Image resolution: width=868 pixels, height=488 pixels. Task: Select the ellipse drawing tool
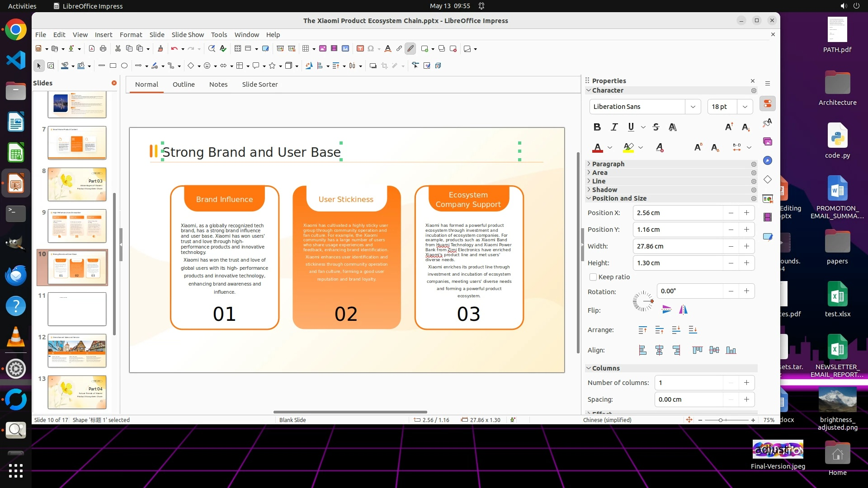coord(124,66)
